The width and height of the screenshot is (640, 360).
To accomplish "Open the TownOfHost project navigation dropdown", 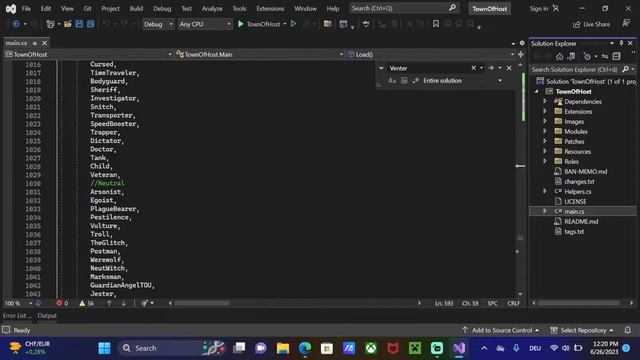I will 88,54.
